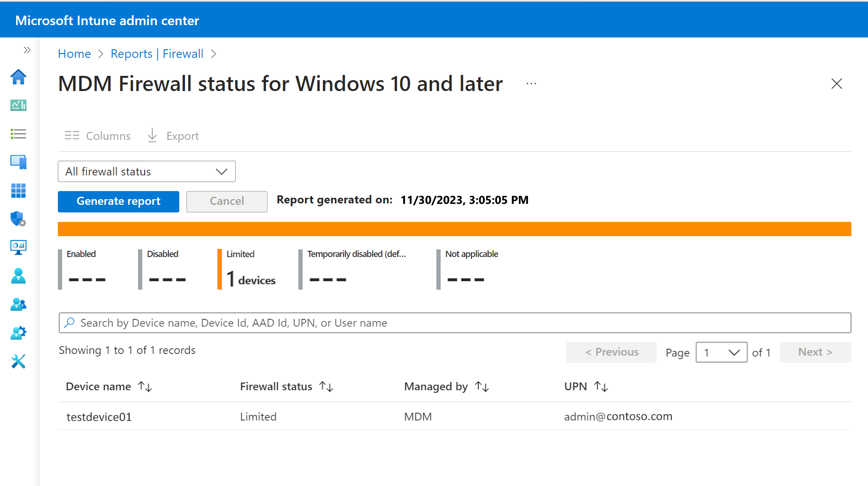Open the All firewall status dropdown
The image size is (868, 486).
click(146, 171)
